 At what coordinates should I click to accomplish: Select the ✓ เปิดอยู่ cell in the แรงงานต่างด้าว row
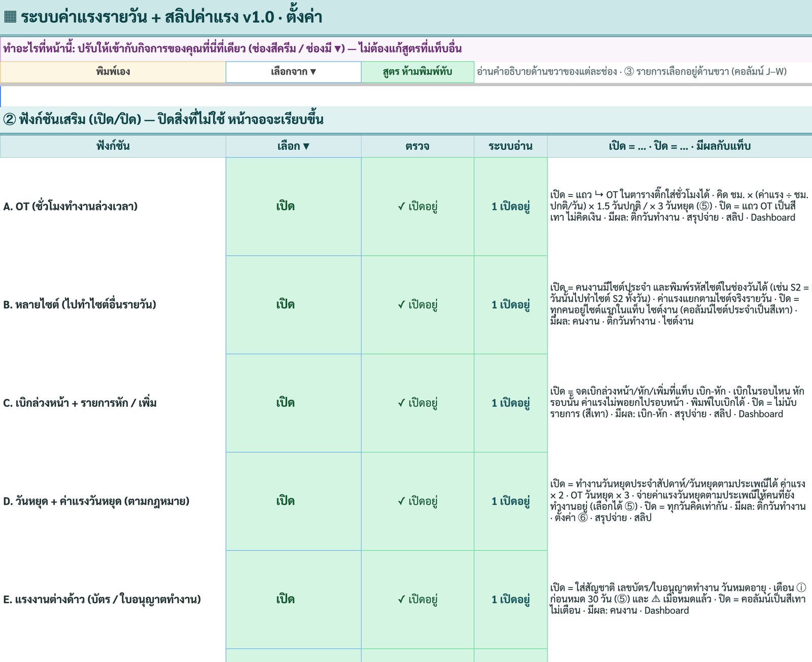pos(418,600)
